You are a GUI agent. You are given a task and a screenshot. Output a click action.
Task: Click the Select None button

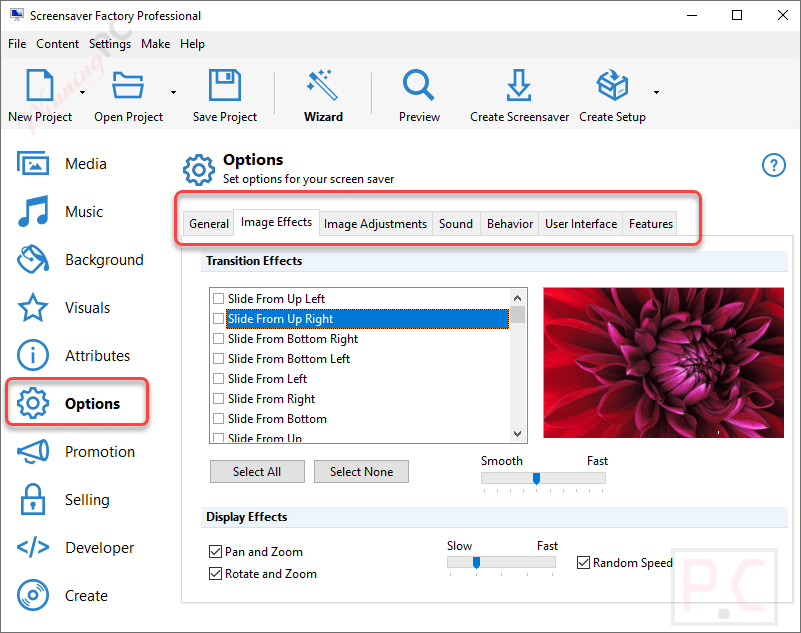click(361, 472)
